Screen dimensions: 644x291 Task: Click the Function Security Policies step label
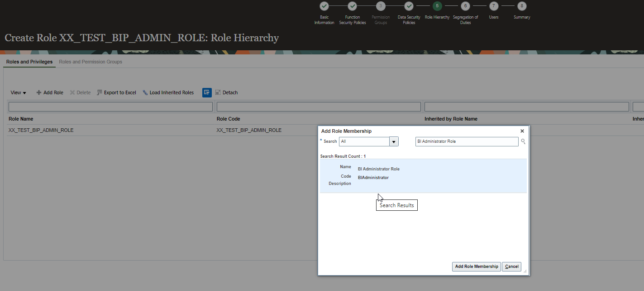tap(353, 20)
